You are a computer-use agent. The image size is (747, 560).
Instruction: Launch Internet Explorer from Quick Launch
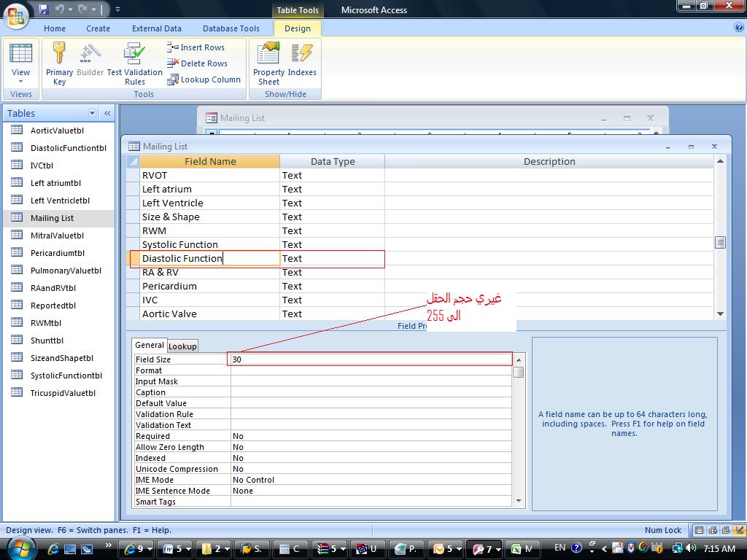point(53,549)
